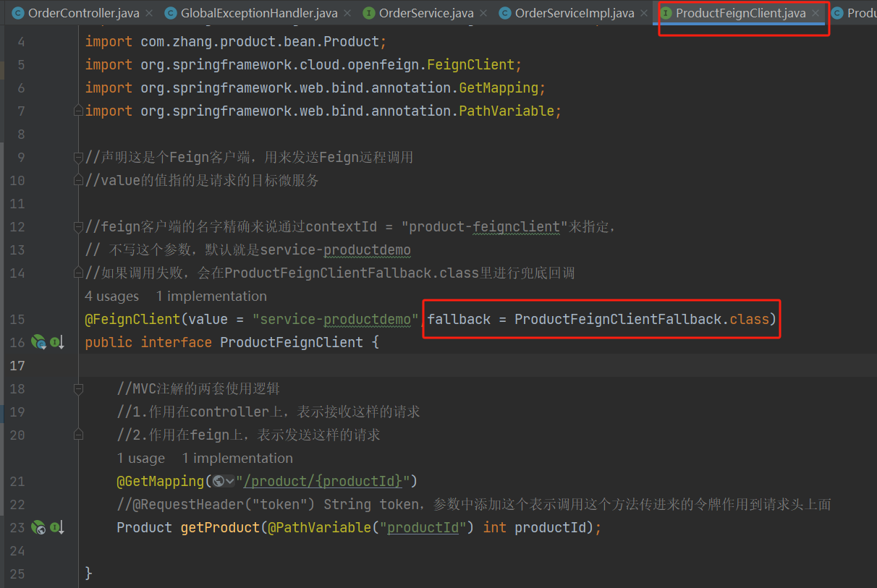Click the @FeignClient annotation on line 15

[x=132, y=320]
